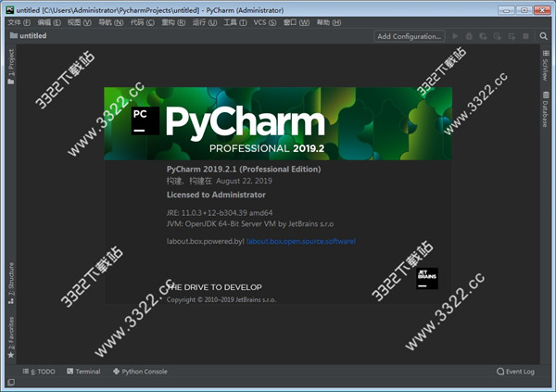The height and width of the screenshot is (392, 556).
Task: Click the Run (play) toolbar icon
Action: pyautogui.click(x=455, y=36)
